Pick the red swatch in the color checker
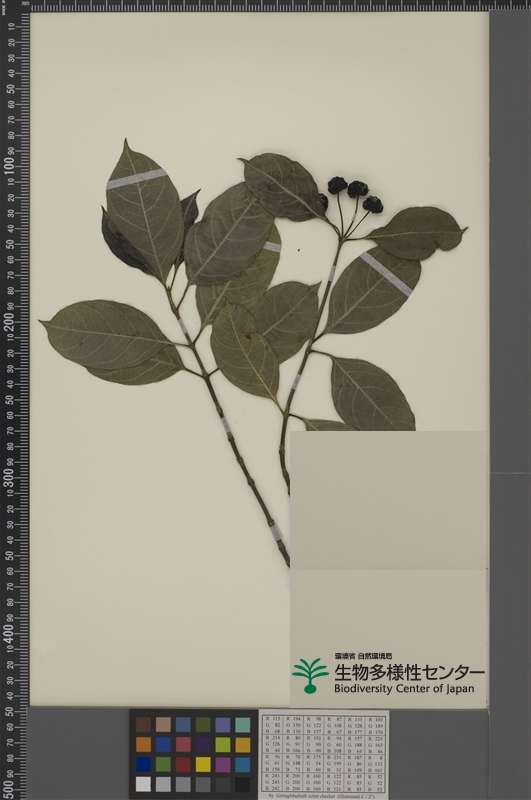The height and width of the screenshot is (800, 531). click(183, 764)
